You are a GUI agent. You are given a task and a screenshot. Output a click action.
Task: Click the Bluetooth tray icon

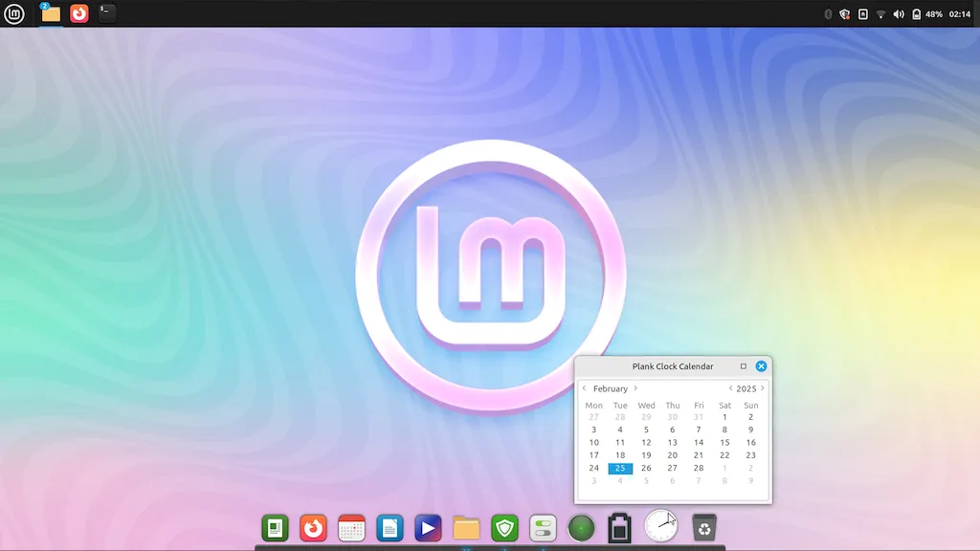point(828,13)
